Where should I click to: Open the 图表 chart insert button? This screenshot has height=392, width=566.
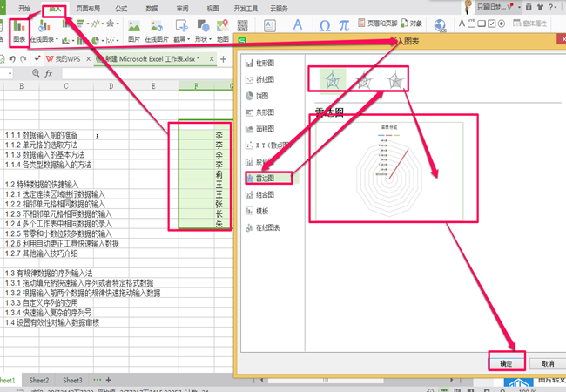tap(19, 31)
